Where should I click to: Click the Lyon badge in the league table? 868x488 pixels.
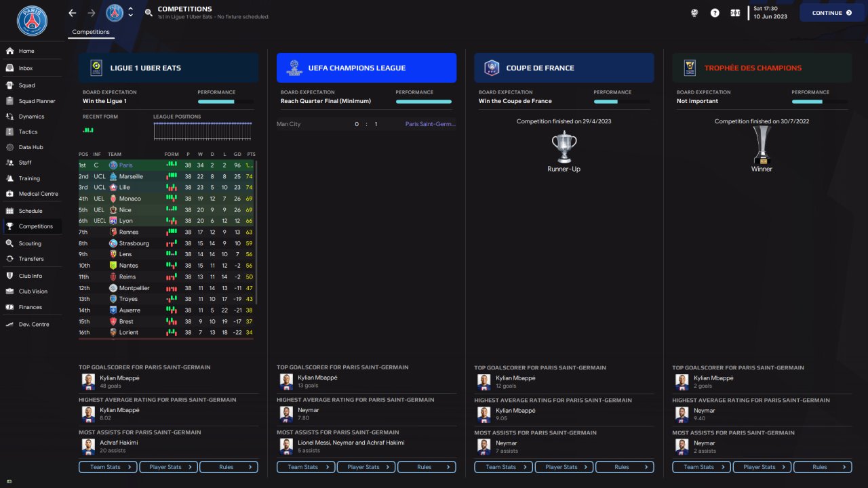point(113,221)
